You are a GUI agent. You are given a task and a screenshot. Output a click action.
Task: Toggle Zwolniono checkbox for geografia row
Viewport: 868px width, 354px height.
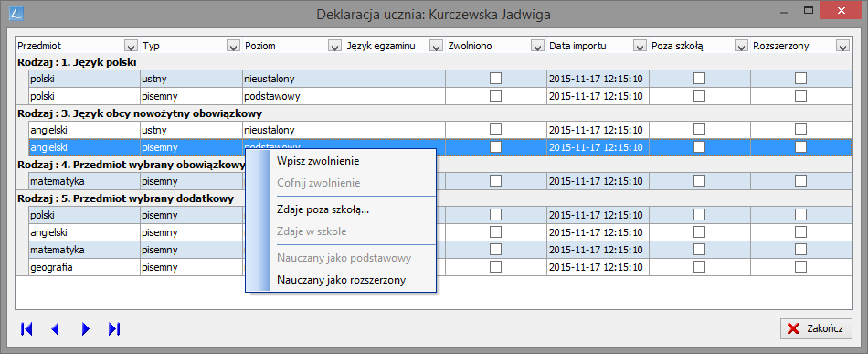(495, 266)
